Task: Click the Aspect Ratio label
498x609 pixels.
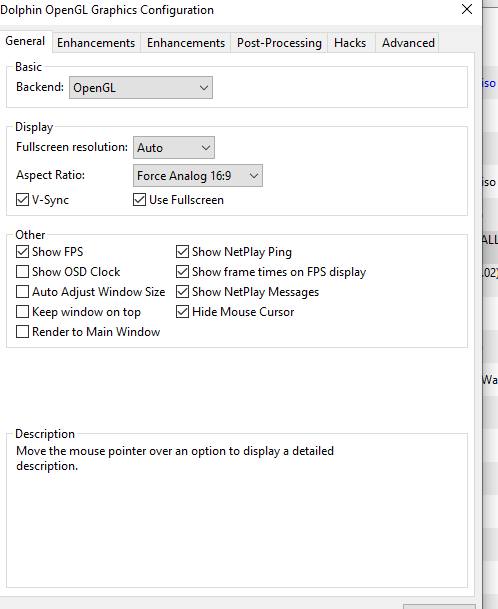Action: coord(50,175)
